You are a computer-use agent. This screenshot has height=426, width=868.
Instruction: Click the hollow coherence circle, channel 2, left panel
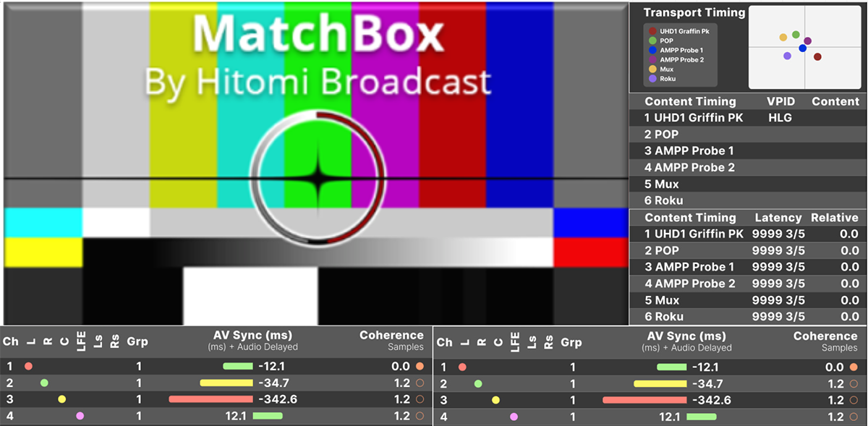point(420,383)
